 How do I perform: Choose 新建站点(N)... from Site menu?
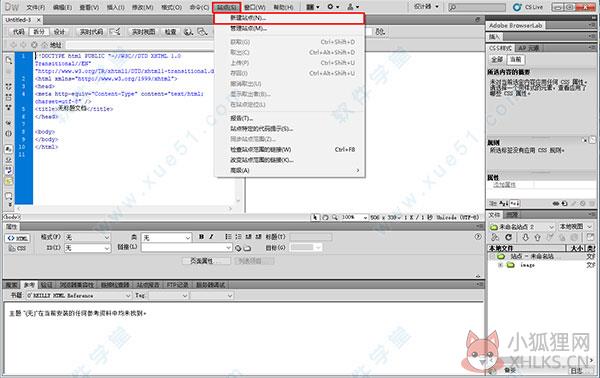pos(289,18)
